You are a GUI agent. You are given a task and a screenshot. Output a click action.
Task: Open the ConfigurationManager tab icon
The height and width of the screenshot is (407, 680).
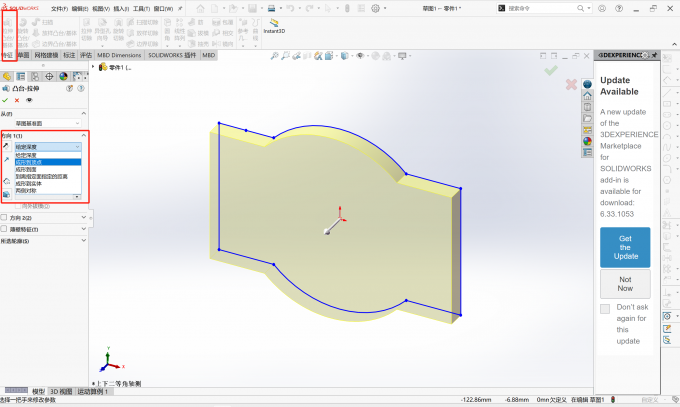click(x=35, y=76)
